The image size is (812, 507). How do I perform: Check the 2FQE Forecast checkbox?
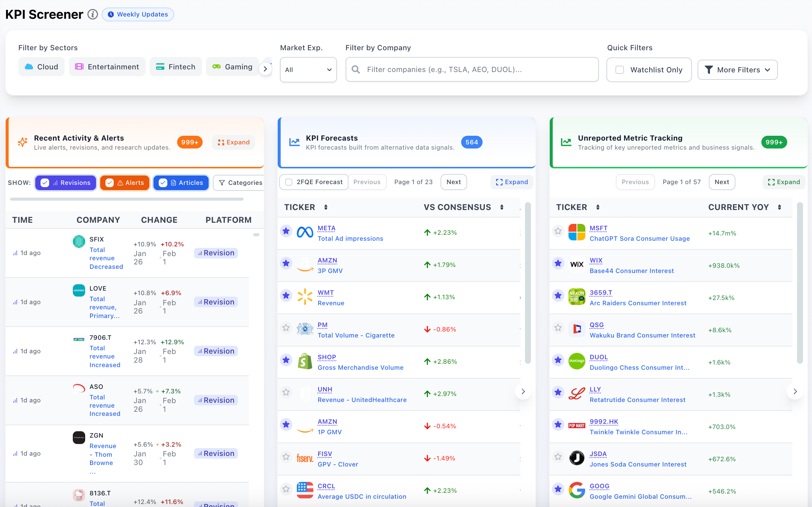click(x=289, y=182)
